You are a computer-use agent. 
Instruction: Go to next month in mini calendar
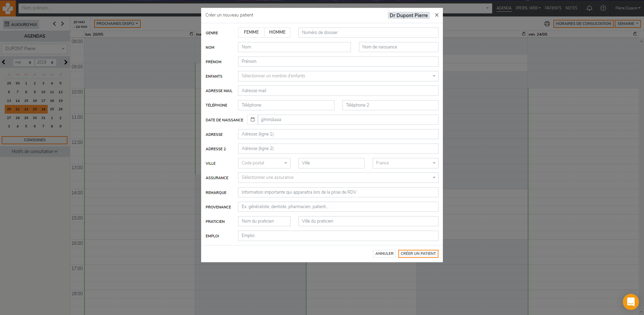[x=66, y=62]
